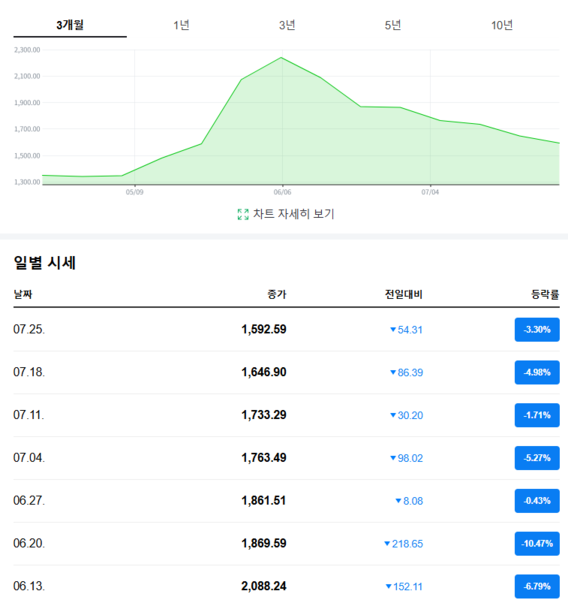
Task: Click the chart peak at 06/06
Action: click(x=282, y=58)
